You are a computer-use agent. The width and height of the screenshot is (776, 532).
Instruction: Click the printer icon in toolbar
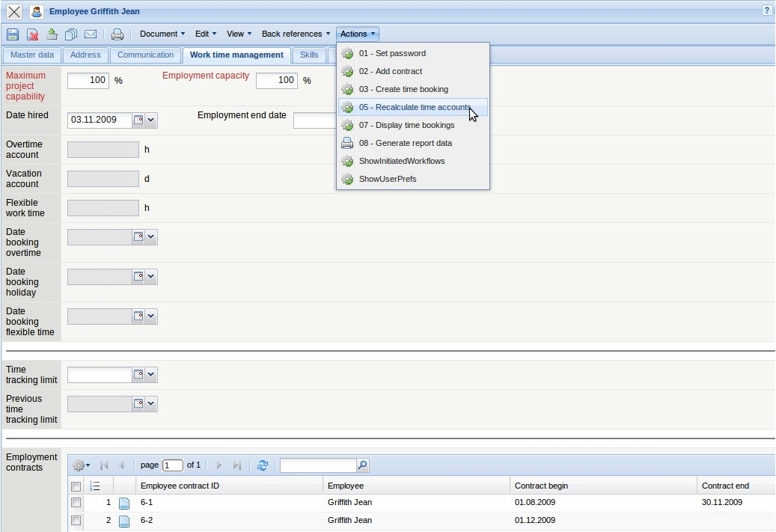click(x=117, y=34)
